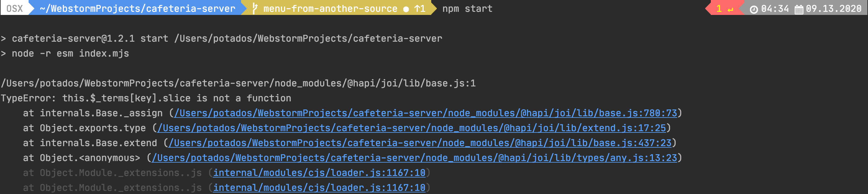Open the base.js:780:73 stack trace link
868x194 pixels.
pyautogui.click(x=425, y=113)
